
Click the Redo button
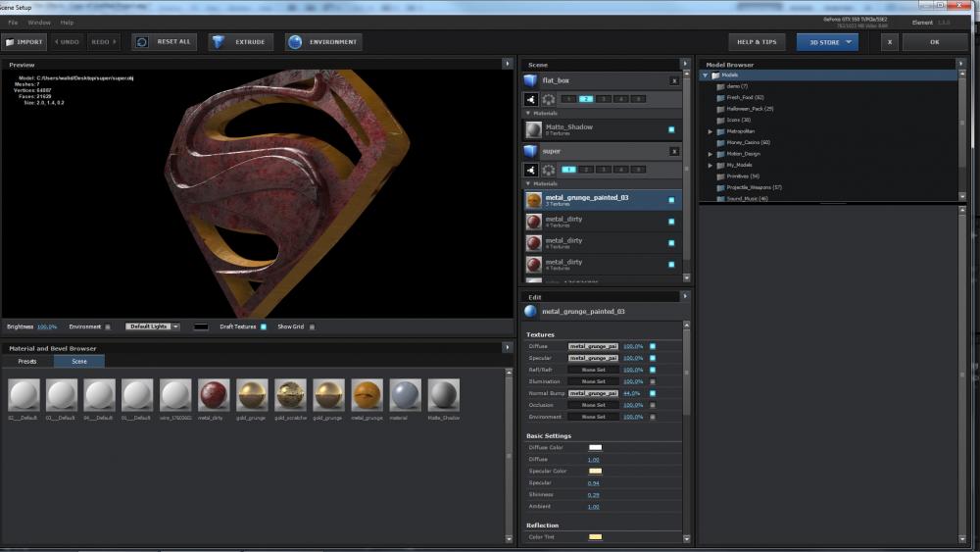point(104,42)
